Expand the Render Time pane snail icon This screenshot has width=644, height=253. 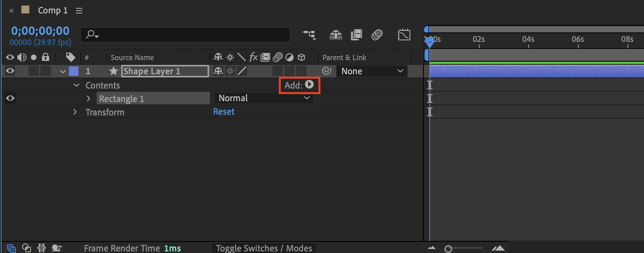pos(57,248)
